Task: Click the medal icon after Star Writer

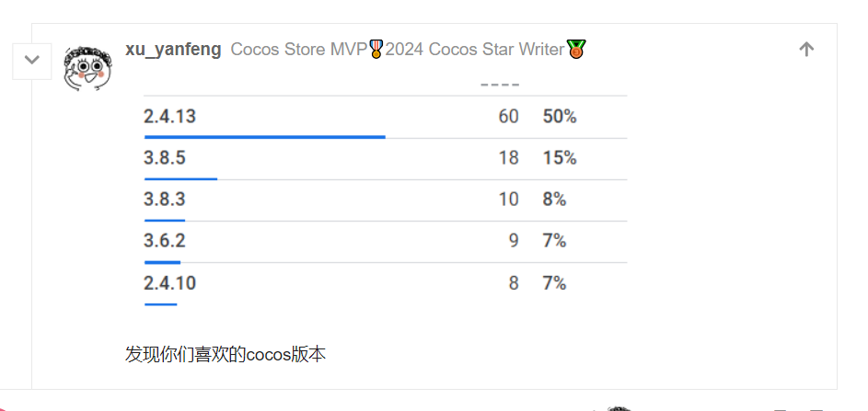Action: (576, 49)
